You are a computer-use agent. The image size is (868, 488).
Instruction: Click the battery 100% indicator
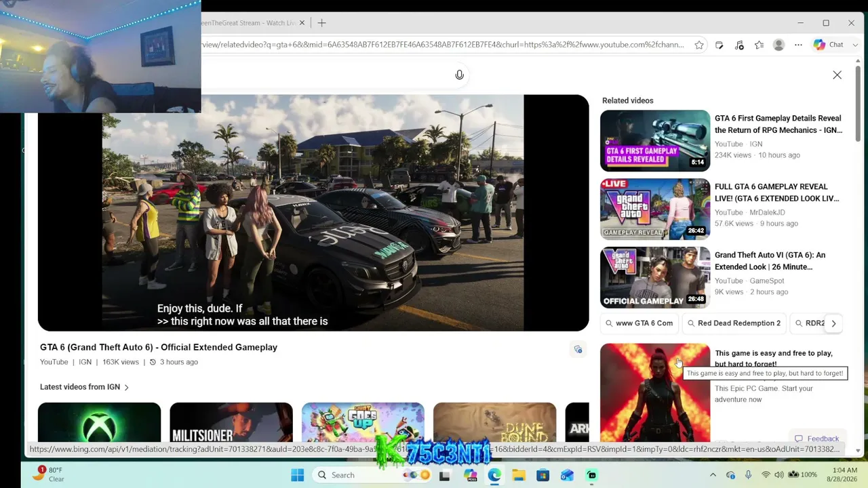(x=802, y=475)
